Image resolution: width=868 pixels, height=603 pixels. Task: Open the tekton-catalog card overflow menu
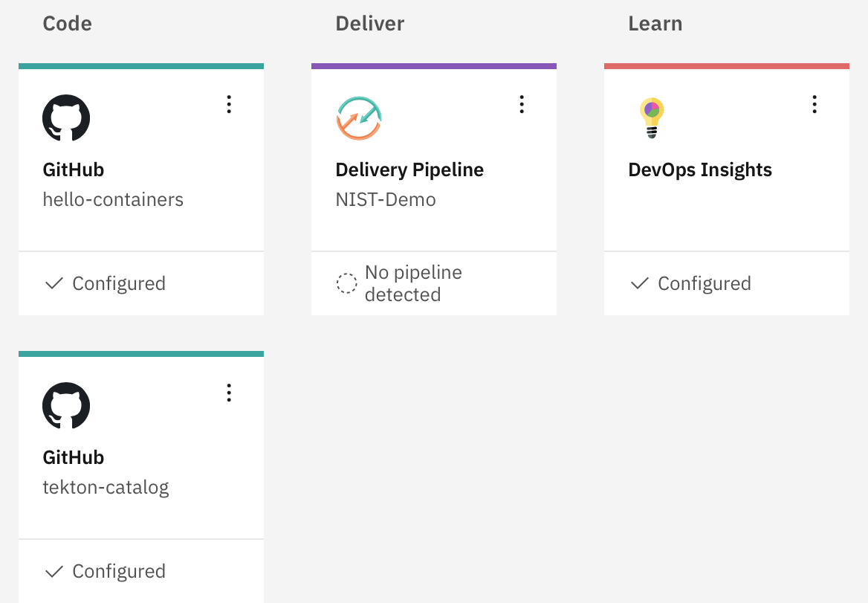229,393
